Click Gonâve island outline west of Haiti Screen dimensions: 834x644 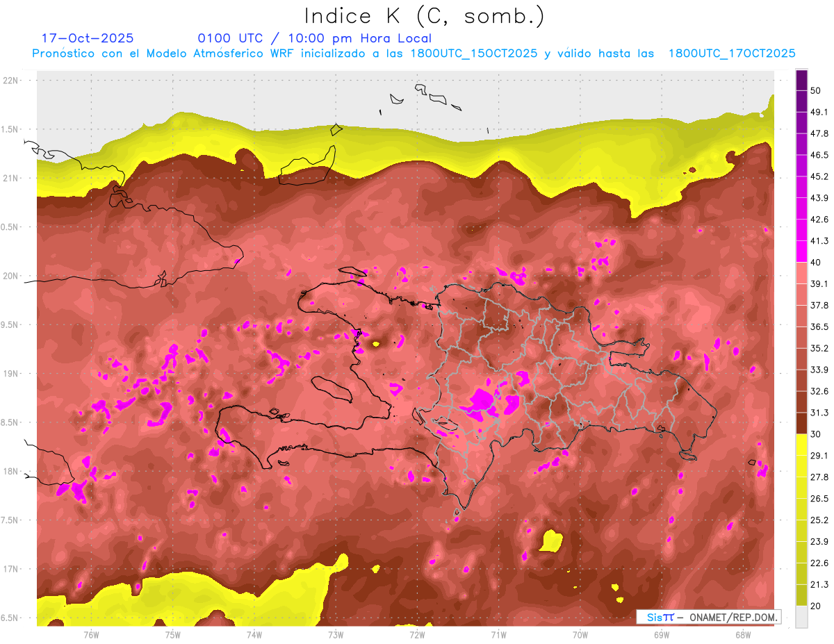tap(332, 388)
